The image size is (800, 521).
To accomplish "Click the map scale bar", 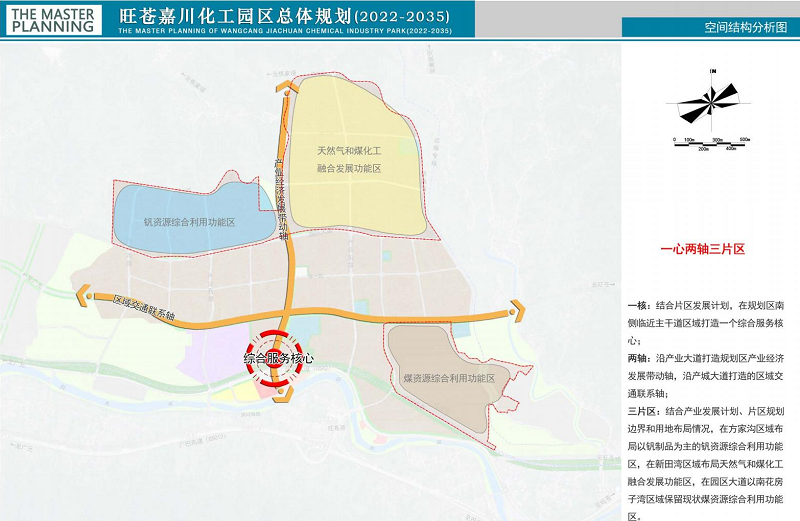I will (x=712, y=143).
